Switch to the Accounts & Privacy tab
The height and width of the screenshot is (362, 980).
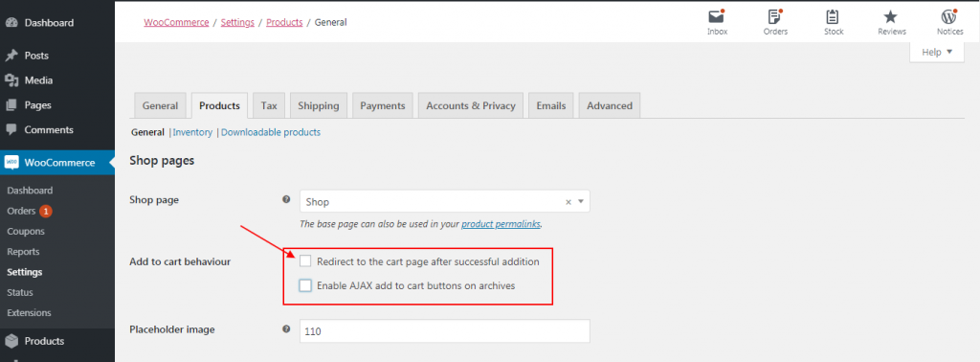pyautogui.click(x=471, y=105)
